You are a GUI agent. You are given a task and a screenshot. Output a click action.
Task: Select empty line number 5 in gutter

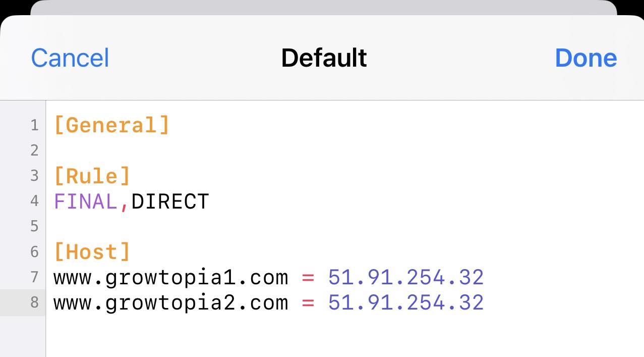[x=34, y=226]
